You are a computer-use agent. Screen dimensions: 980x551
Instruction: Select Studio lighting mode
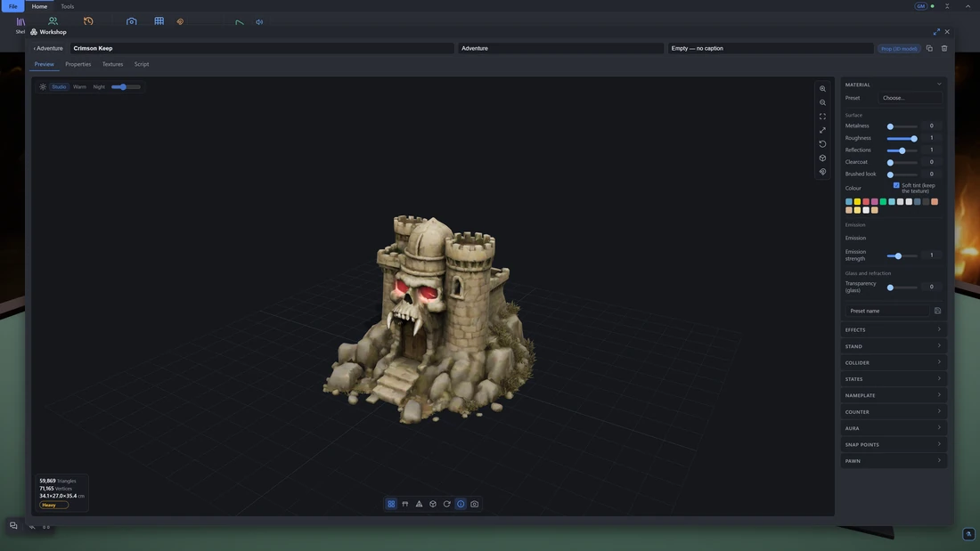point(59,87)
